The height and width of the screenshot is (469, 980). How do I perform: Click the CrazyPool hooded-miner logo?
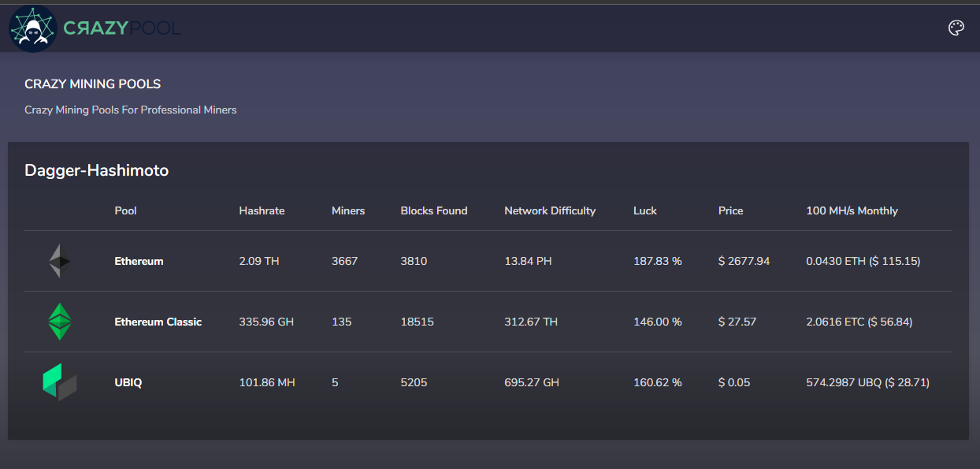coord(32,28)
